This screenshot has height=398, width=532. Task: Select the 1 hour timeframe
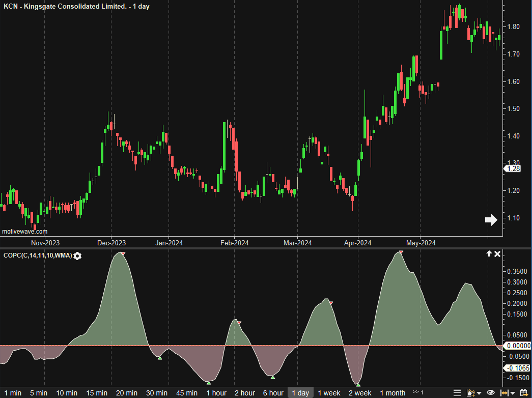[x=216, y=393]
